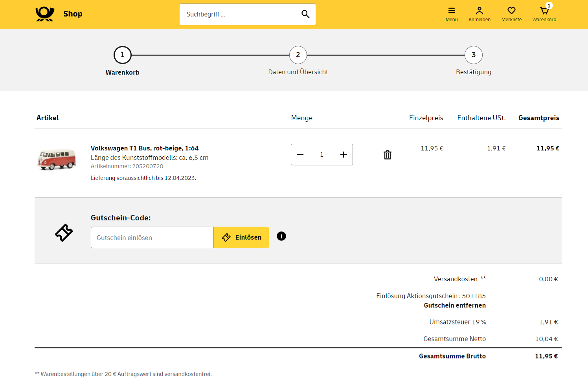Show voucher info via info icon
588x383 pixels.
(281, 236)
